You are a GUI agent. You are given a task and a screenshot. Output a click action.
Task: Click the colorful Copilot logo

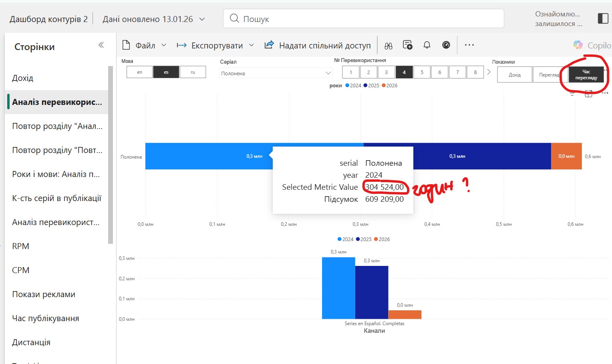click(x=578, y=45)
